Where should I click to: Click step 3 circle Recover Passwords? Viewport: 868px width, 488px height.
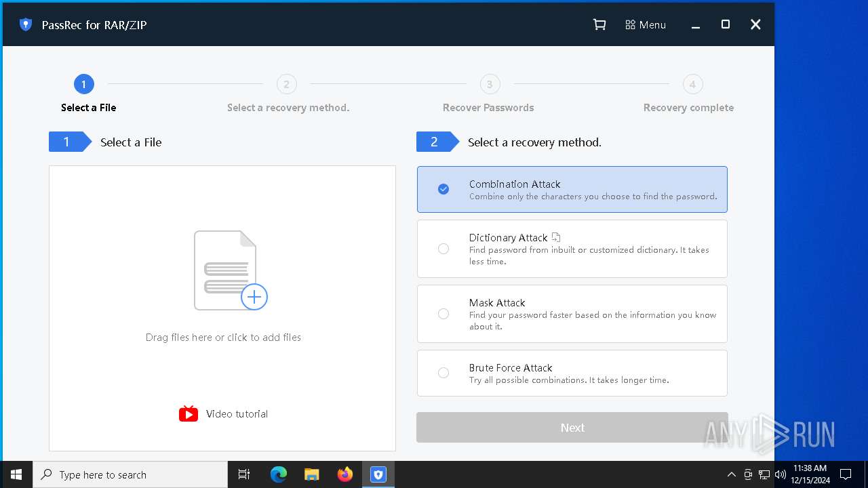[x=490, y=84]
